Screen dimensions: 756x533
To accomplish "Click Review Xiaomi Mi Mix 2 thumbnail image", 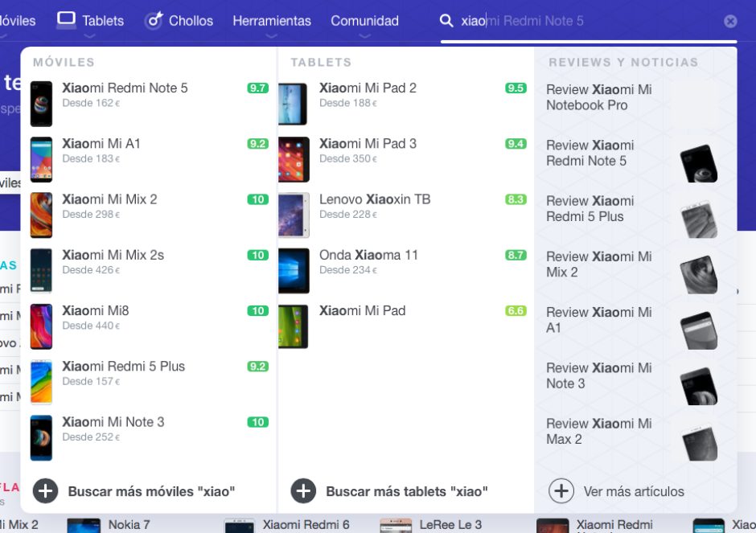I will [699, 275].
